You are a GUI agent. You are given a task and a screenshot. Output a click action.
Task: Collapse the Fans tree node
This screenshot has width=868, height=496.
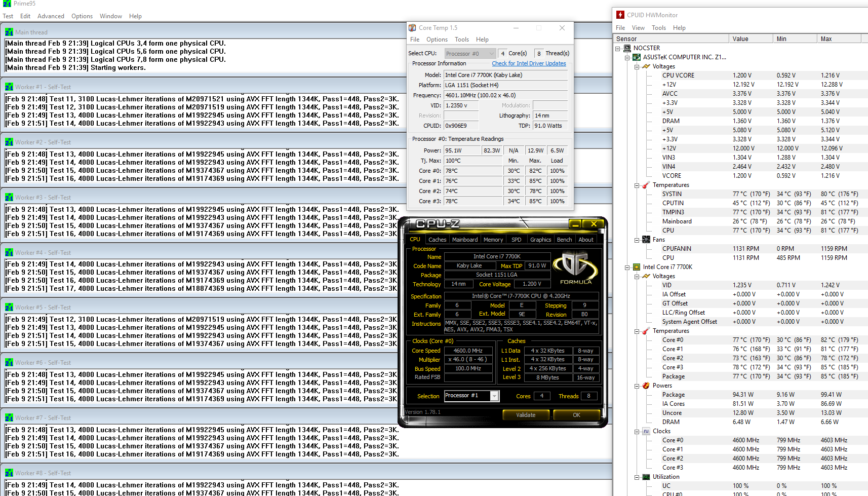click(637, 240)
